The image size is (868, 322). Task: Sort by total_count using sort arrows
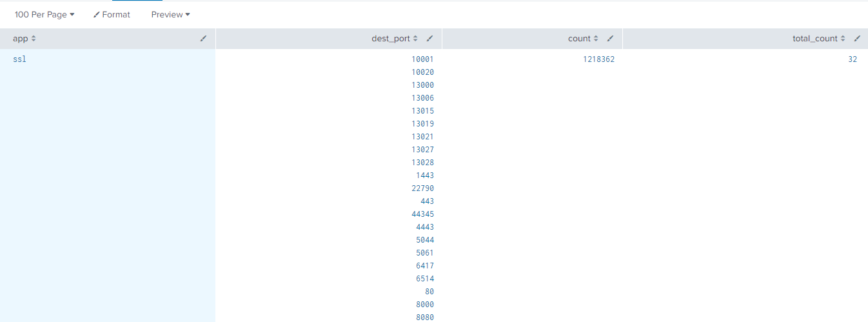tap(843, 39)
